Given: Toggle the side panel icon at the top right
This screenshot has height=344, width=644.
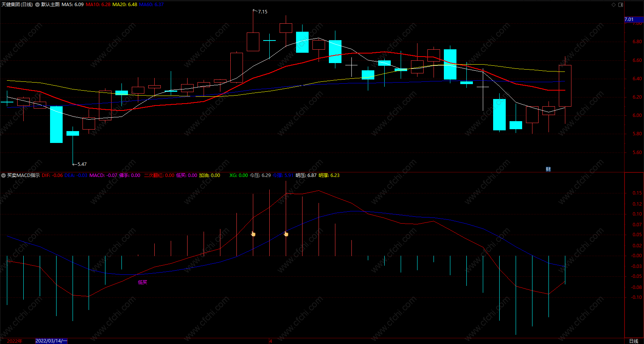Looking at the screenshot, I should point(621,5).
